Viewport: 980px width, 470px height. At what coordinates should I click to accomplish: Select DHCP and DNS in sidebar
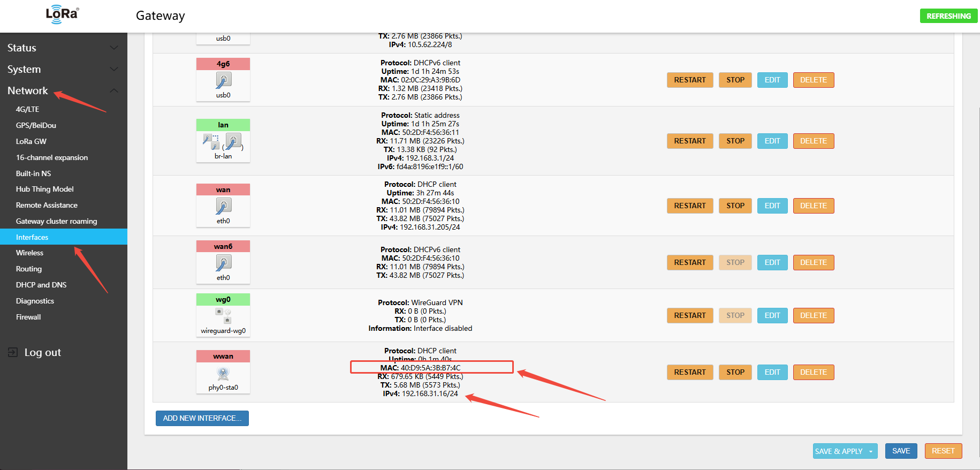tap(41, 285)
